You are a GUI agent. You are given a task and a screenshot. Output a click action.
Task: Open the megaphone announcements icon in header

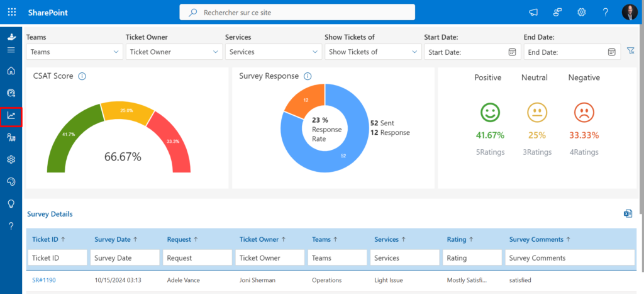tap(533, 13)
